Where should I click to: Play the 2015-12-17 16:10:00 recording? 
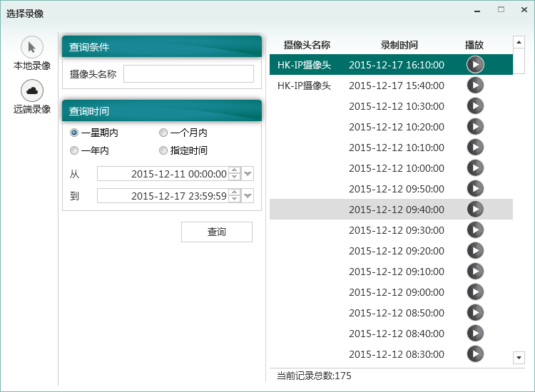tap(475, 65)
